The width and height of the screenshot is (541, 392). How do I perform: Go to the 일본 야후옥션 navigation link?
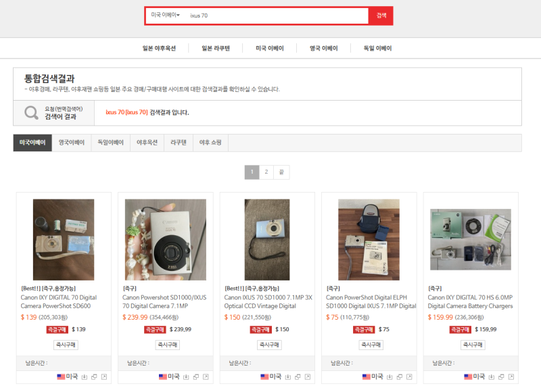click(159, 48)
